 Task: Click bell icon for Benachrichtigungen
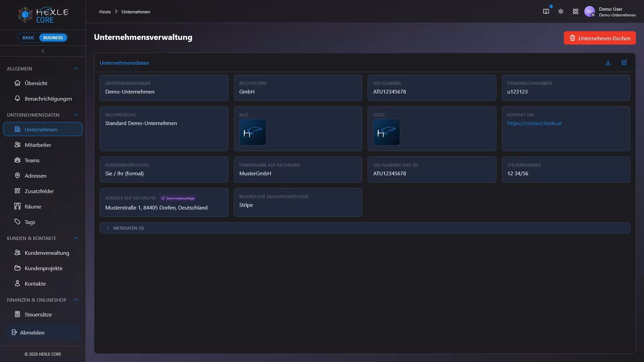point(17,98)
